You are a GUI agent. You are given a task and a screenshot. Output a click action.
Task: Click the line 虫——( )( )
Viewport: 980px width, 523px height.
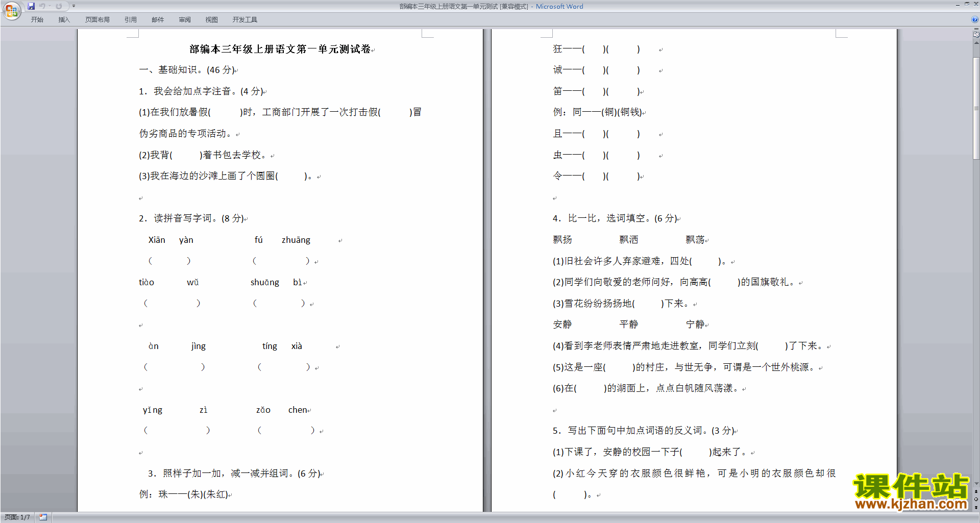tap(596, 155)
